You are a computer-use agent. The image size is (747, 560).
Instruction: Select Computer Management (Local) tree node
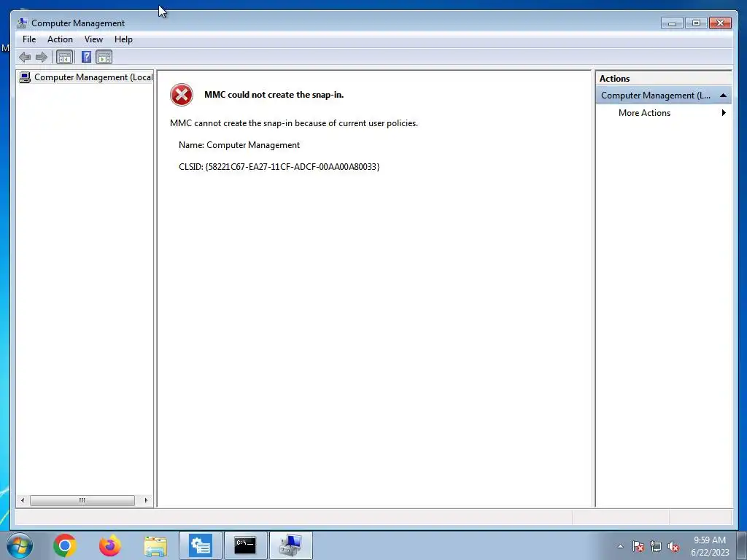point(86,77)
